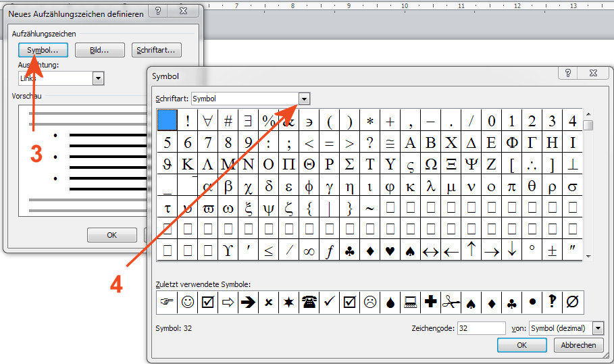Click the Symbol... button
614x364 pixels.
(43, 50)
